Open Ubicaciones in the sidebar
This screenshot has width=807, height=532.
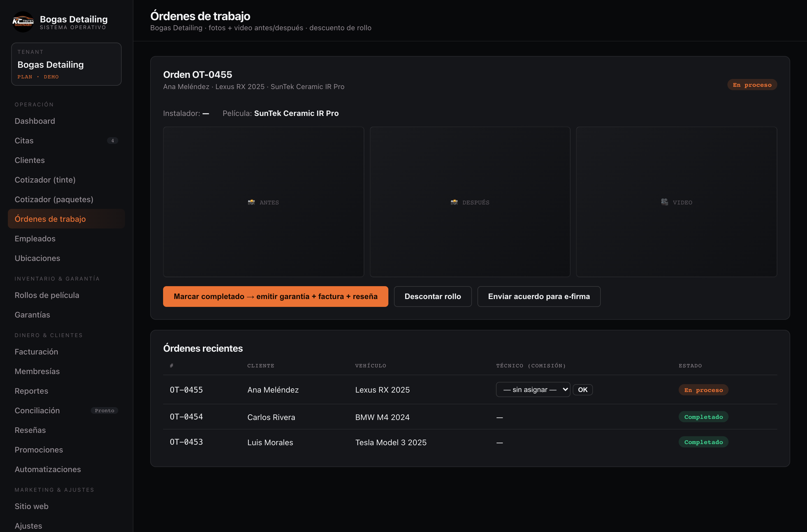66,258
